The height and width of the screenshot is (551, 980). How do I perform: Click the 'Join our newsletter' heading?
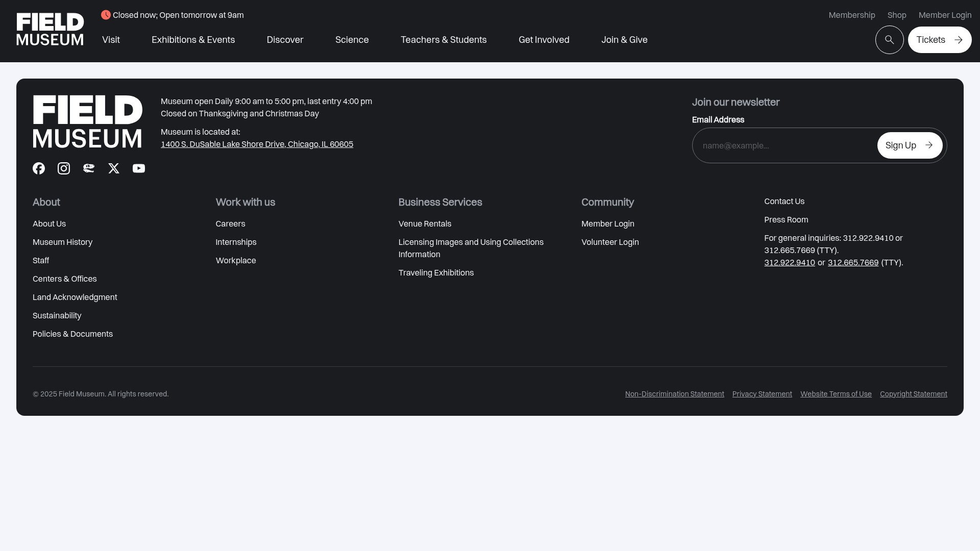coord(736,102)
